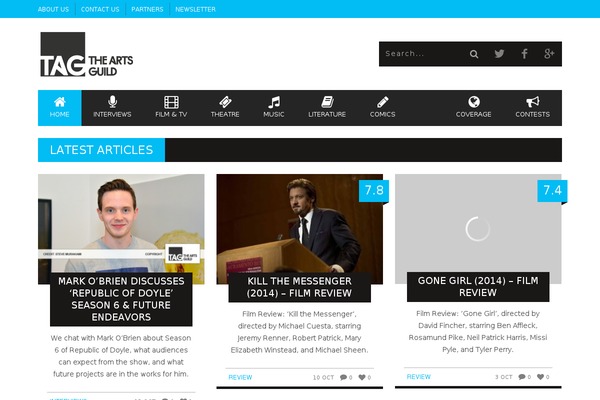Click comment bubble icon under Kill the Messenger
Screen dimensions: 600x400
click(343, 377)
